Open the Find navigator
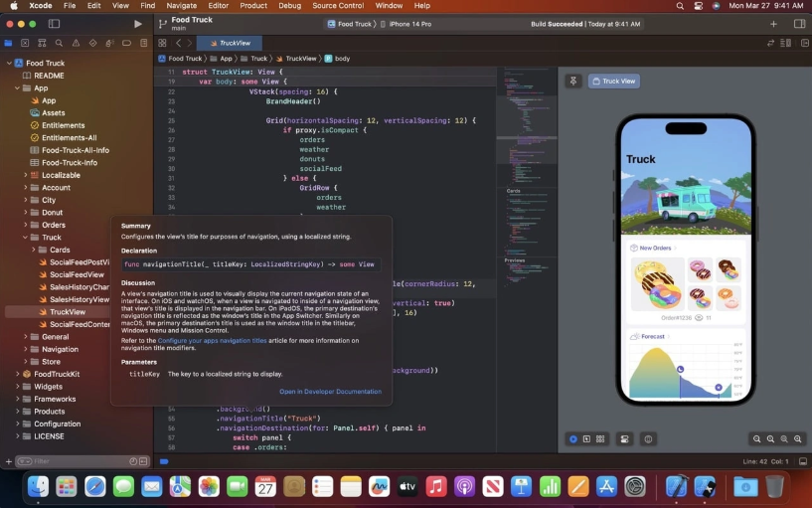This screenshot has height=509, width=812. click(59, 43)
